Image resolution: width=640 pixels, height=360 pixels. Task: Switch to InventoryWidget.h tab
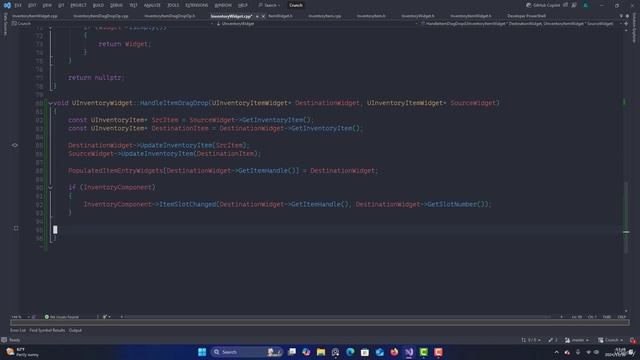click(418, 16)
